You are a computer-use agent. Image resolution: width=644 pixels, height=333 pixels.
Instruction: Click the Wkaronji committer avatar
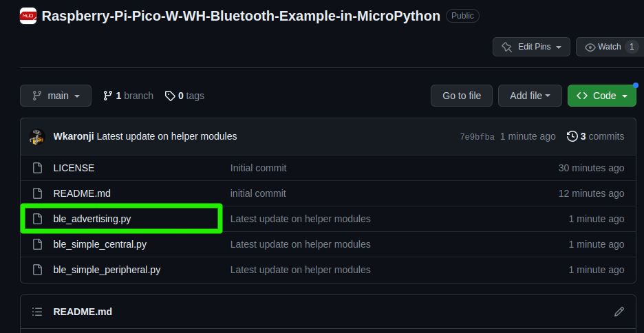pyautogui.click(x=37, y=136)
